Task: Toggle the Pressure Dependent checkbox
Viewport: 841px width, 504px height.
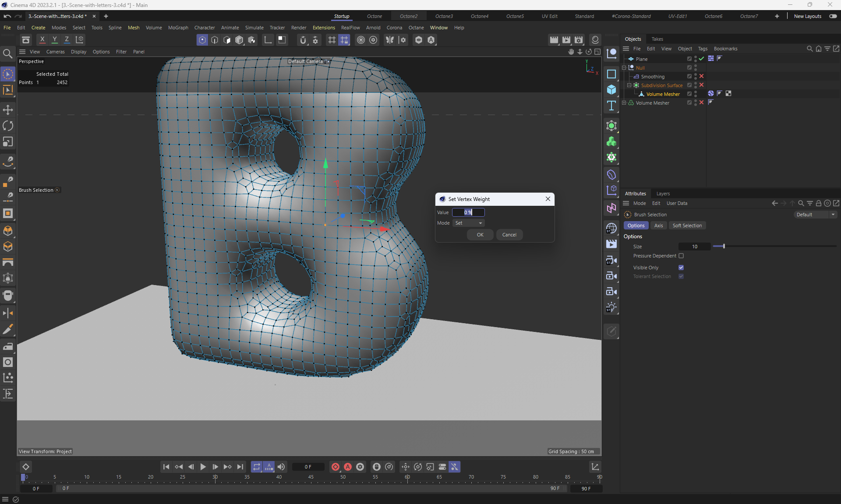Action: click(x=681, y=256)
